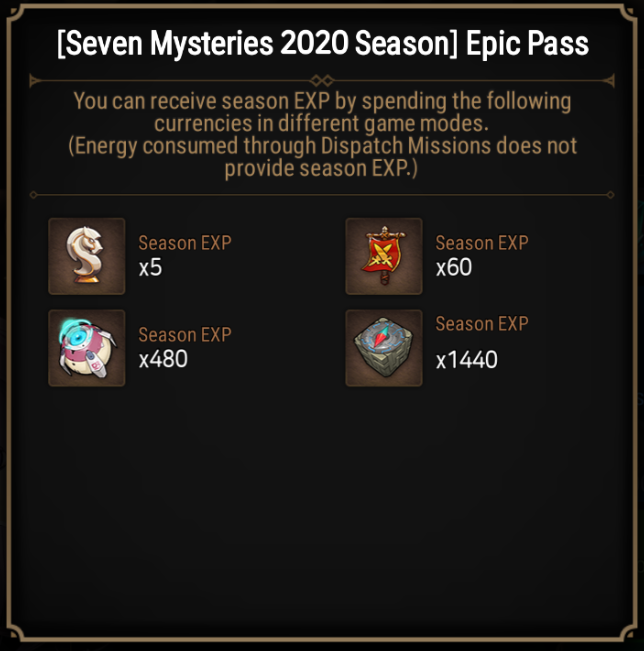Click the Season EXP label beside the orb drone
The height and width of the screenshot is (651, 644).
pos(185,335)
